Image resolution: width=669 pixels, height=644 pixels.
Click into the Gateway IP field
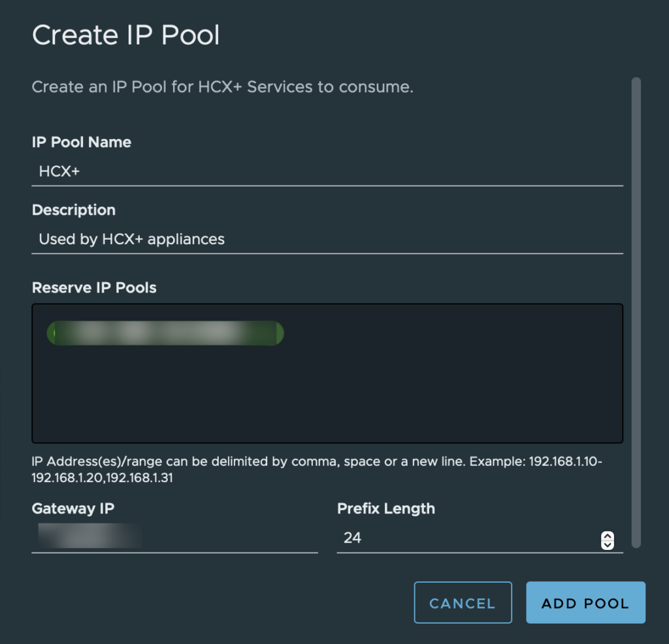pyautogui.click(x=174, y=538)
